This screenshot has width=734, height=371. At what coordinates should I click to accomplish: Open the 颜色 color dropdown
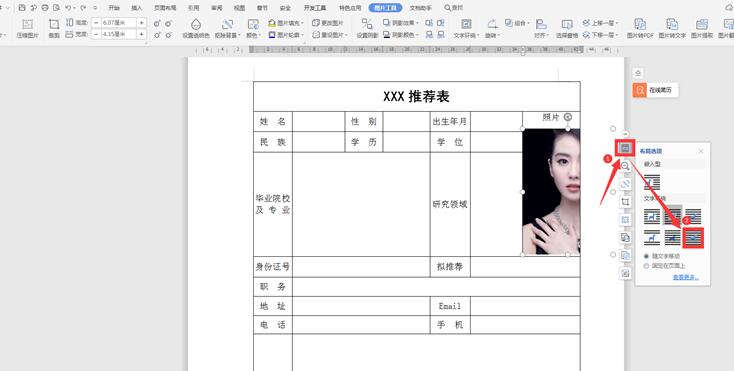pyautogui.click(x=253, y=29)
